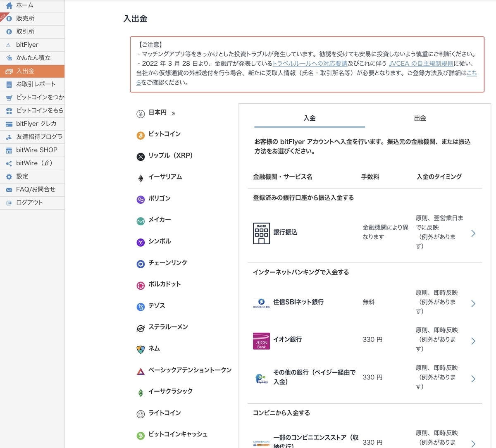Click the NEM icon
The width and height of the screenshot is (496, 448).
click(x=141, y=350)
